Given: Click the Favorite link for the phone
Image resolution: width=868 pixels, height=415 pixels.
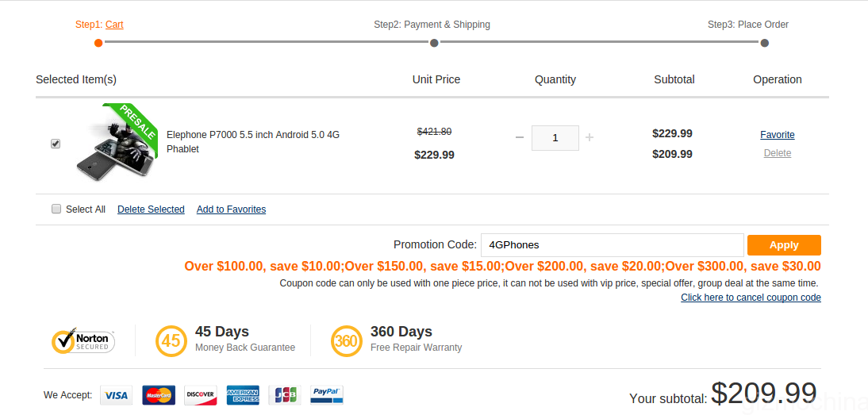Looking at the screenshot, I should click(778, 135).
